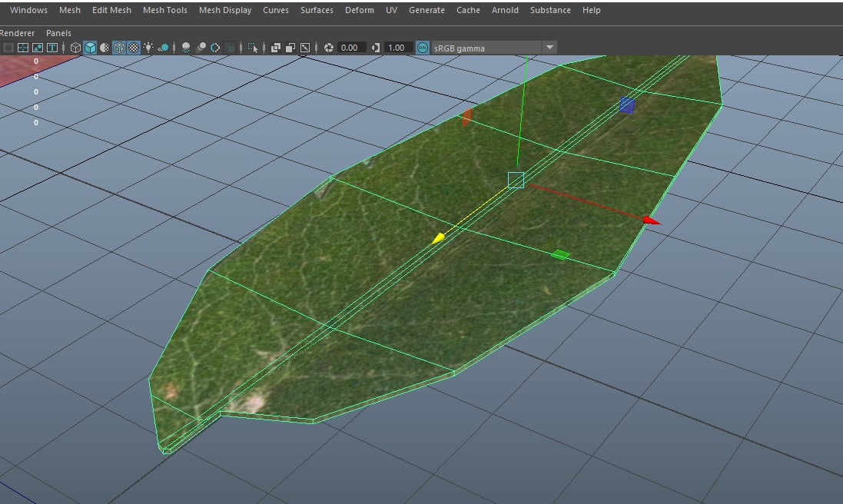
Task: Click the green plane handle square
Action: [x=560, y=254]
